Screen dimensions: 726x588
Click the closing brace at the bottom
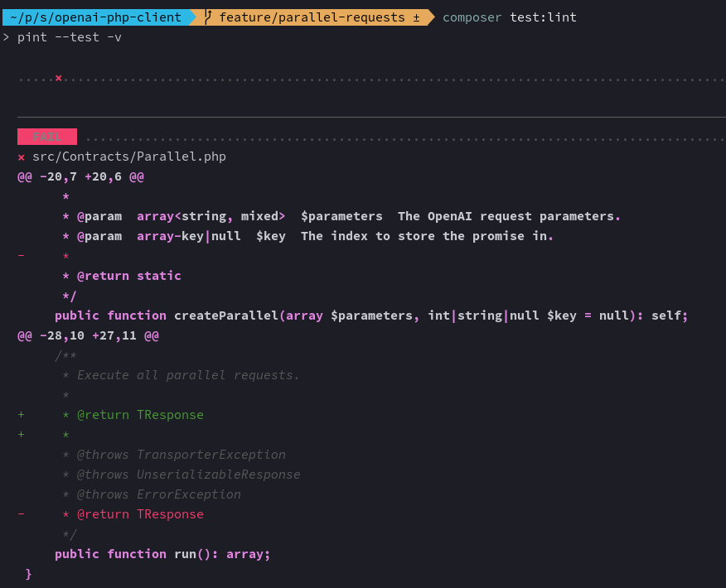pos(29,574)
